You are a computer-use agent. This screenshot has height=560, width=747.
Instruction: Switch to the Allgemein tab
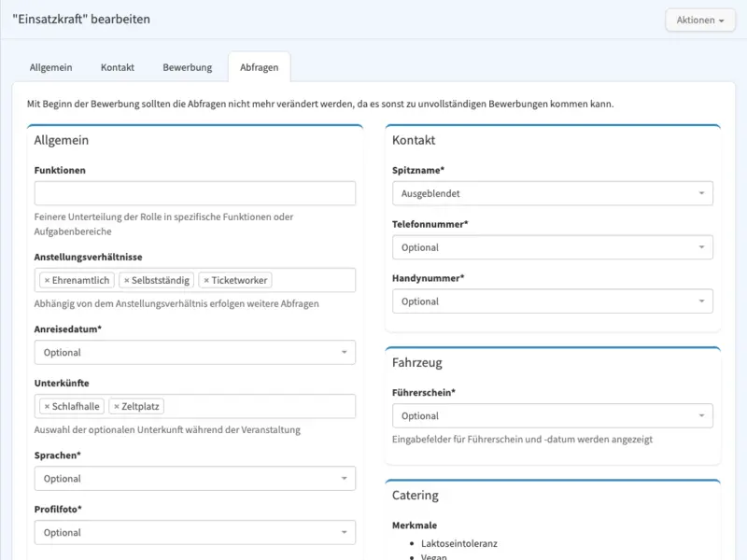pos(51,67)
